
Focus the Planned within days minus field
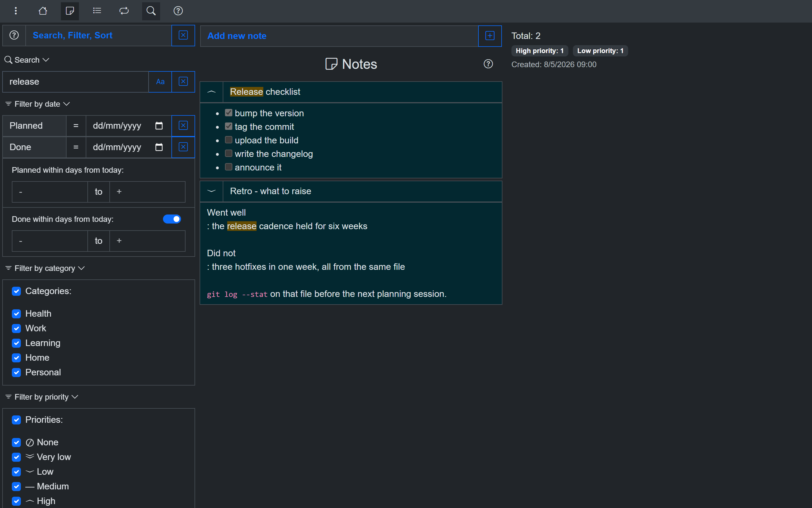(x=50, y=192)
